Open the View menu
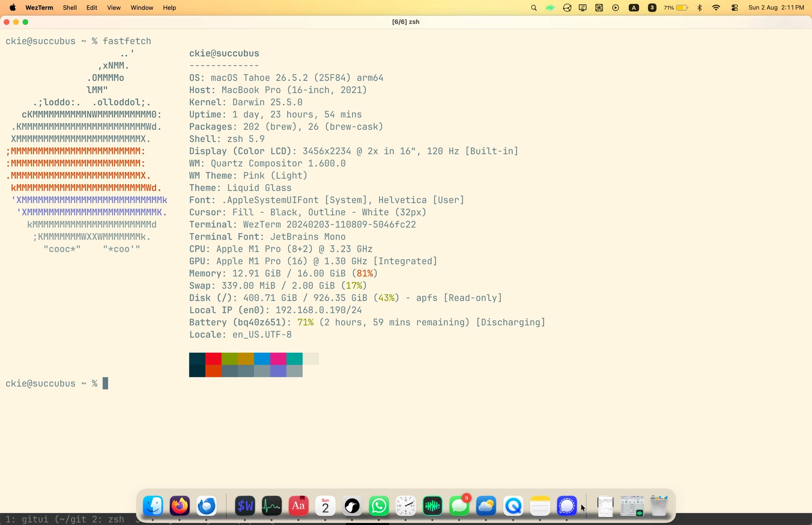 click(114, 8)
